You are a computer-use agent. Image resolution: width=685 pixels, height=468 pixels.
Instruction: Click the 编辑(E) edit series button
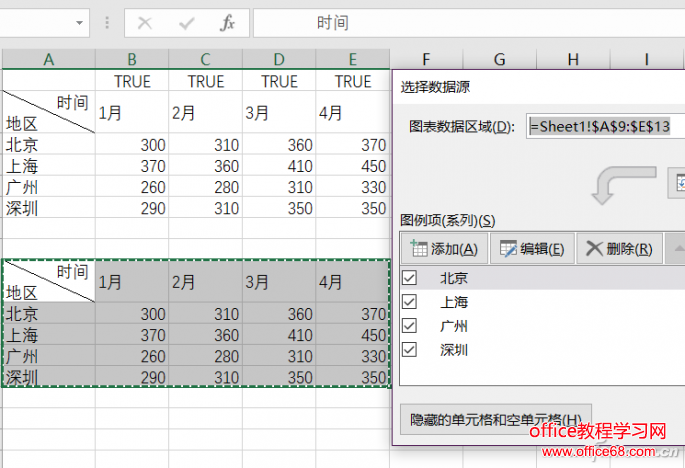pos(532,249)
